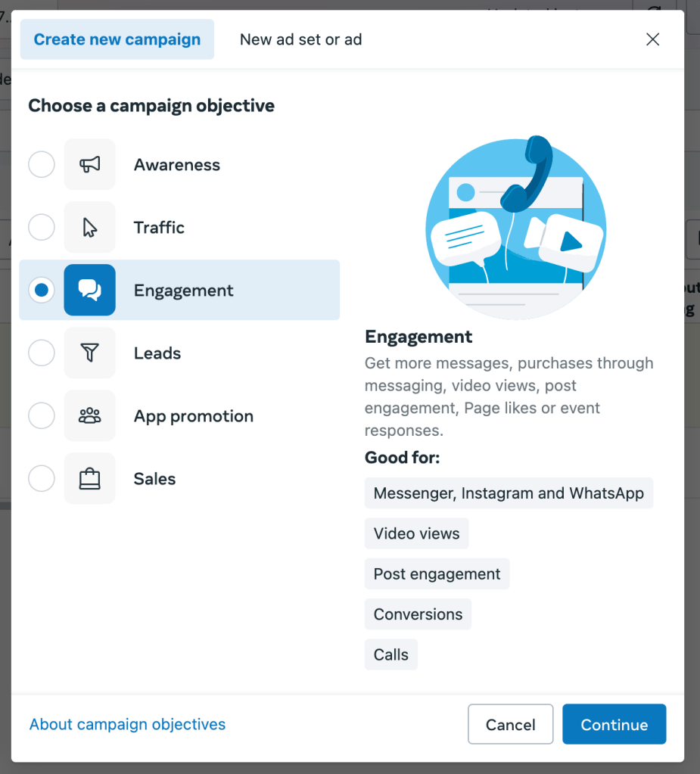This screenshot has width=700, height=774.
Task: Open About campaign objectives link
Action: (x=127, y=724)
